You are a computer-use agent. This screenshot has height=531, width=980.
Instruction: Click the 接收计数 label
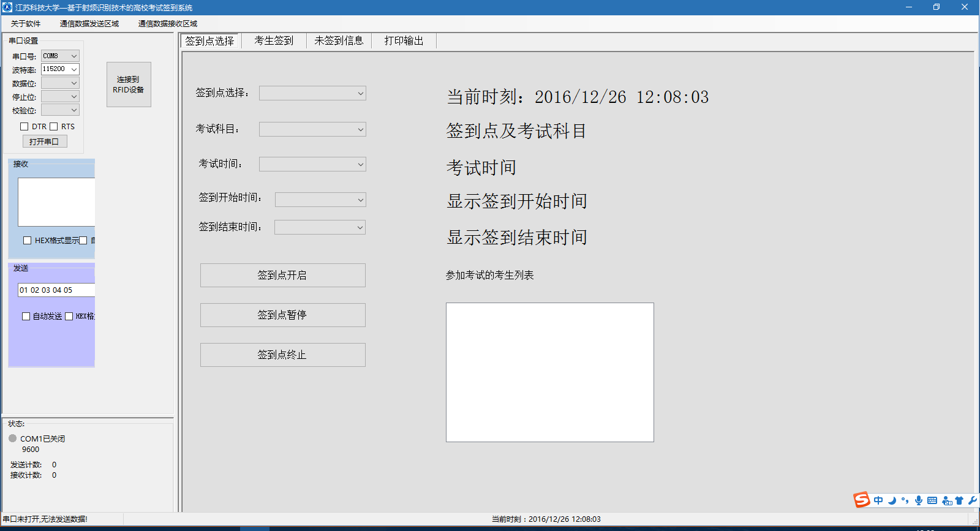[x=26, y=475]
